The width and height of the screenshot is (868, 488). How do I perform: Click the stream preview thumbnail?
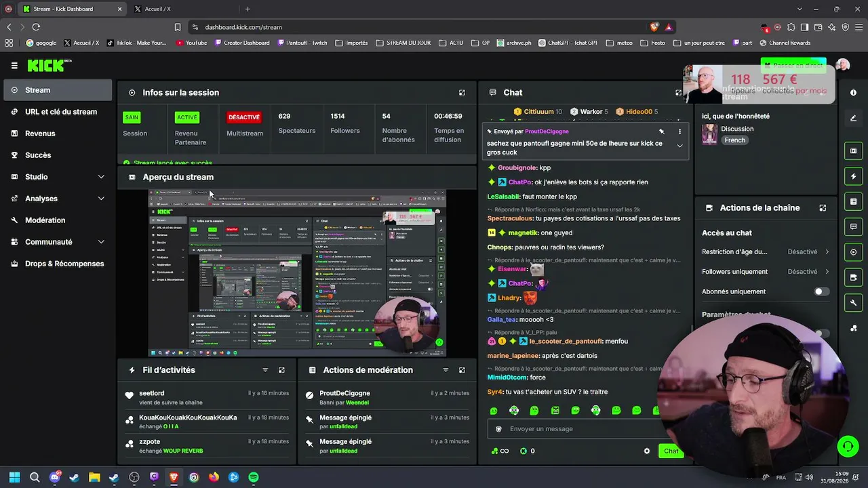(x=297, y=272)
